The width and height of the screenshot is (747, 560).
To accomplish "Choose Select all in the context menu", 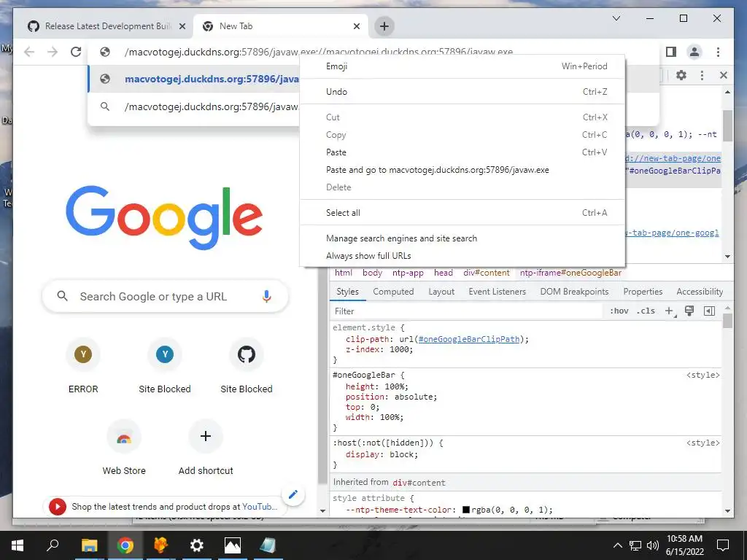I will tap(462, 213).
